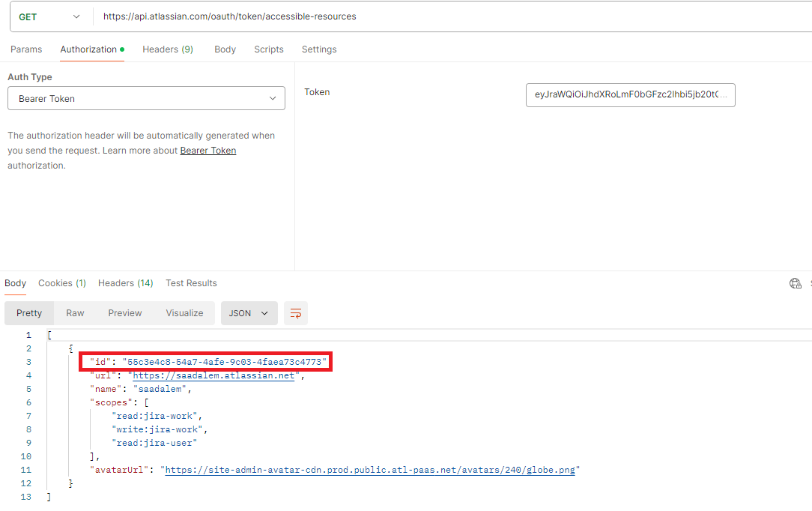Open the Auth Type Bearer Token dropdown

pyautogui.click(x=146, y=98)
